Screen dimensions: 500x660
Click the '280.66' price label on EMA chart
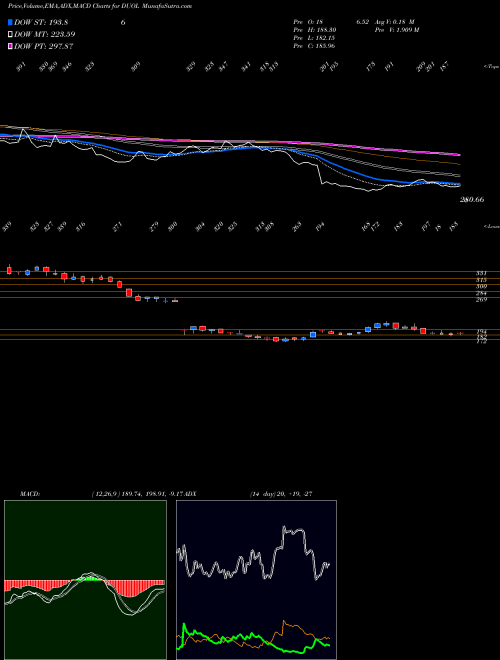[471, 200]
